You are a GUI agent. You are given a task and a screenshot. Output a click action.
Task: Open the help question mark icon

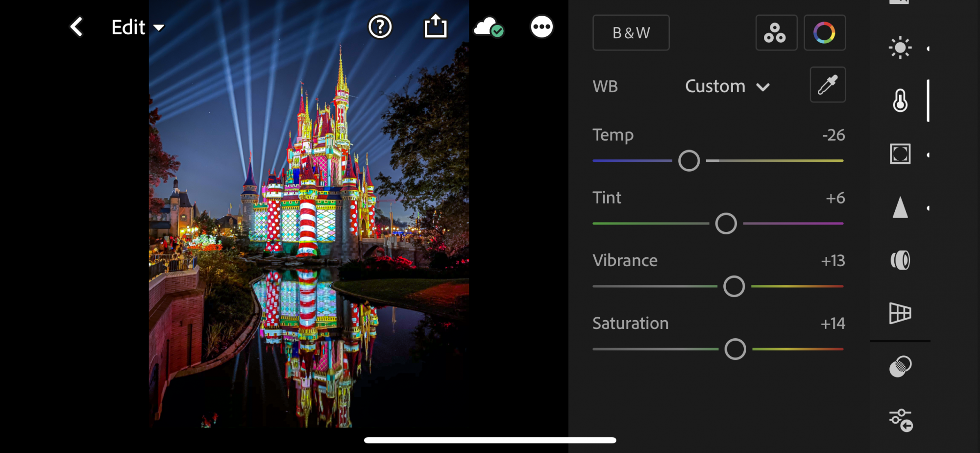(x=380, y=27)
